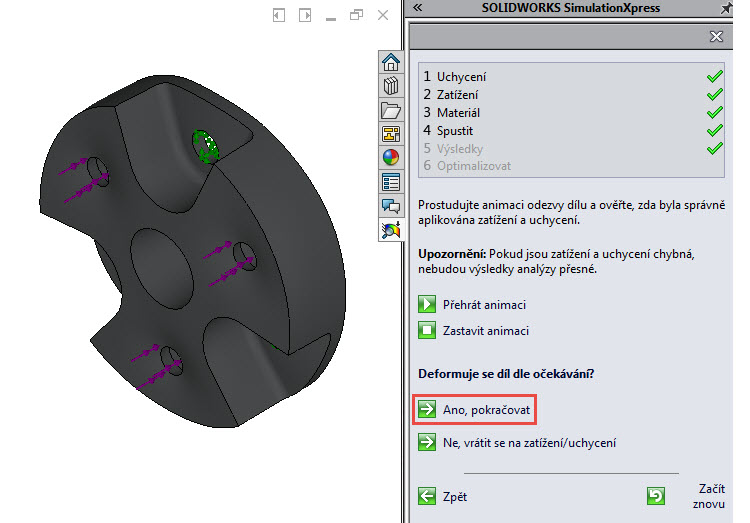This screenshot has width=750, height=523.
Task: Click green checkmark beside Spustit
Action: tap(715, 131)
